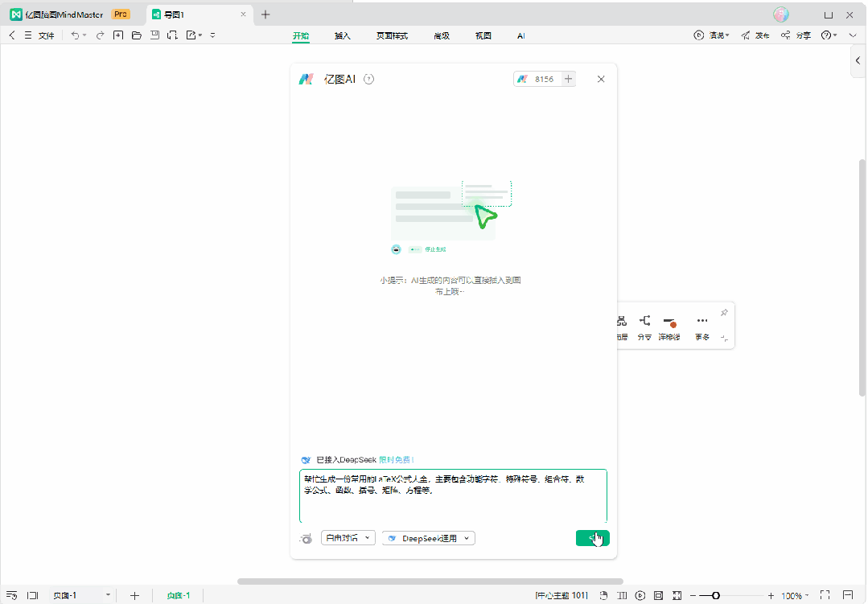Click the new file icon

(118, 35)
